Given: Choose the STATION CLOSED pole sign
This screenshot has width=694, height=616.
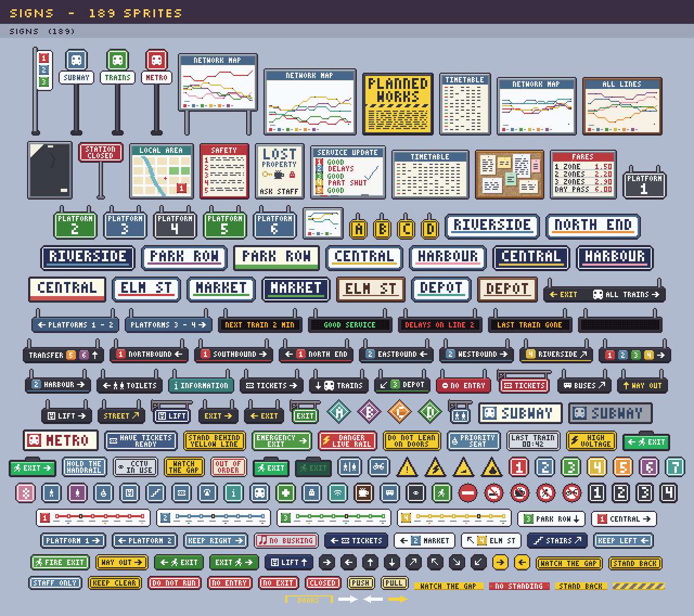Looking at the screenshot, I should [100, 170].
